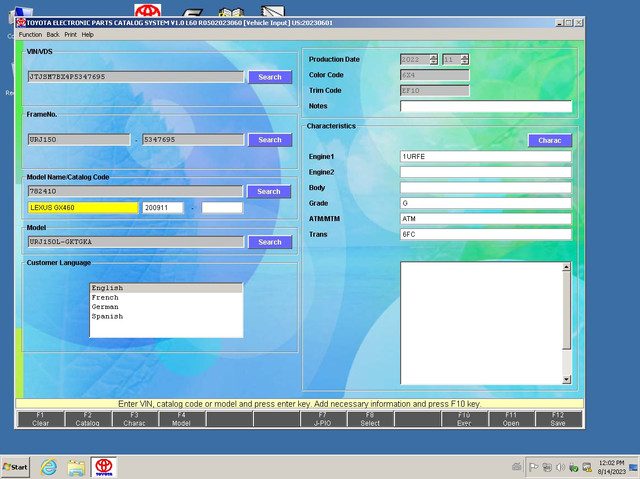Click the F1 Clear function key button

tap(40, 419)
